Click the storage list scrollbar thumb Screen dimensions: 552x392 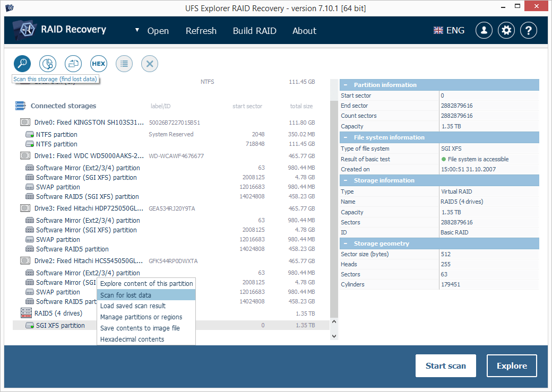[334, 209]
